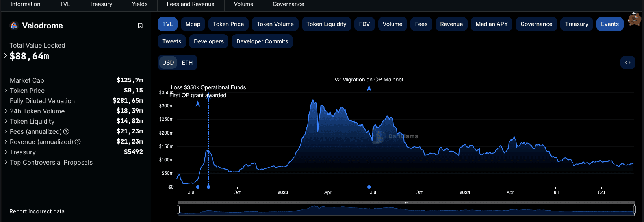Click the Report incorrect data link
Image resolution: width=644 pixels, height=222 pixels.
coord(37,211)
